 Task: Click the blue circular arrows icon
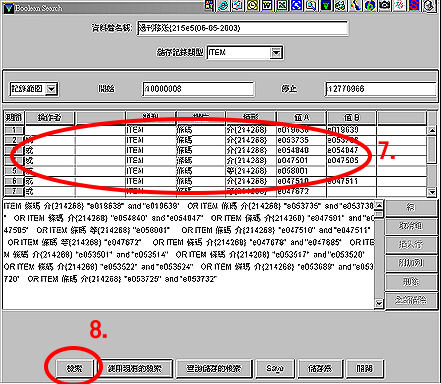tap(297, 6)
